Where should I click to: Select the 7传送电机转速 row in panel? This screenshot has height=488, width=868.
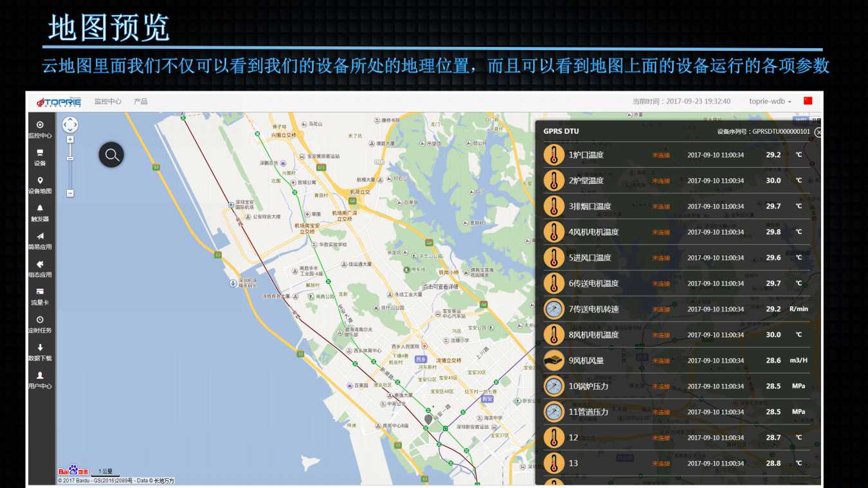(x=675, y=309)
